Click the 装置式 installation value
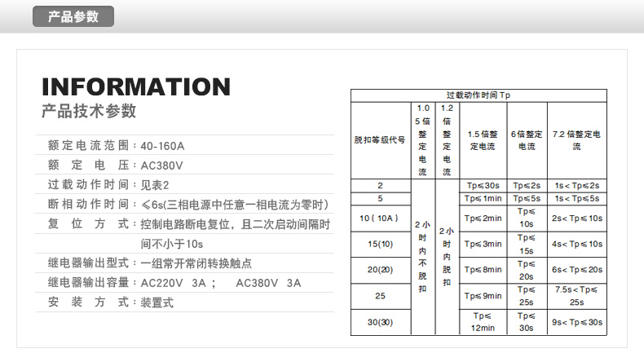 click(x=157, y=302)
